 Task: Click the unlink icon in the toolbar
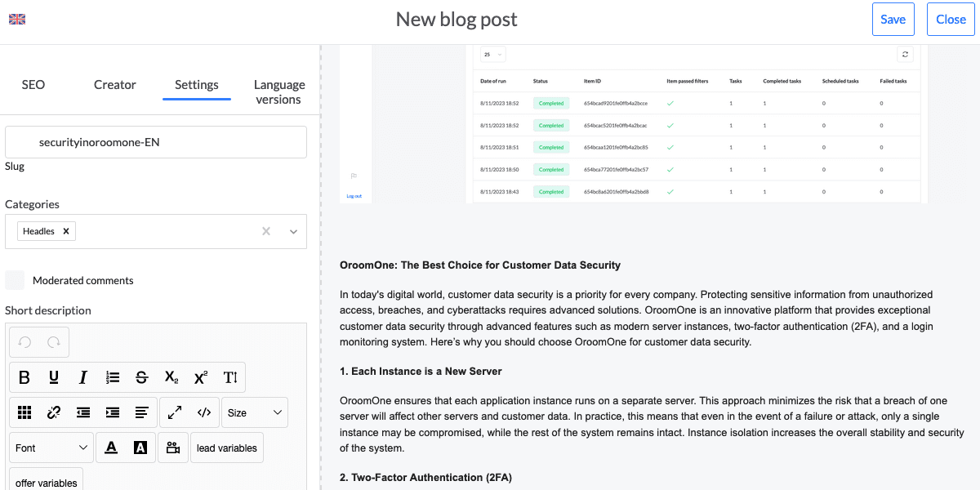(54, 412)
